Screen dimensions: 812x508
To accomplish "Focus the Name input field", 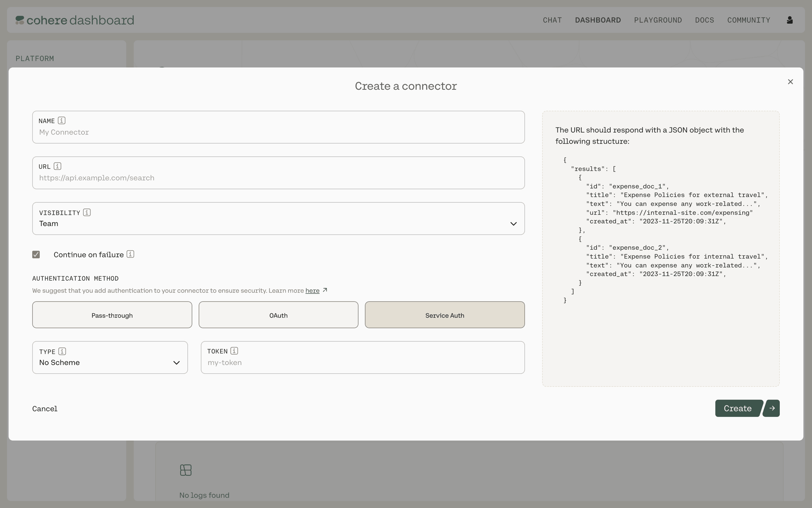I will [278, 127].
